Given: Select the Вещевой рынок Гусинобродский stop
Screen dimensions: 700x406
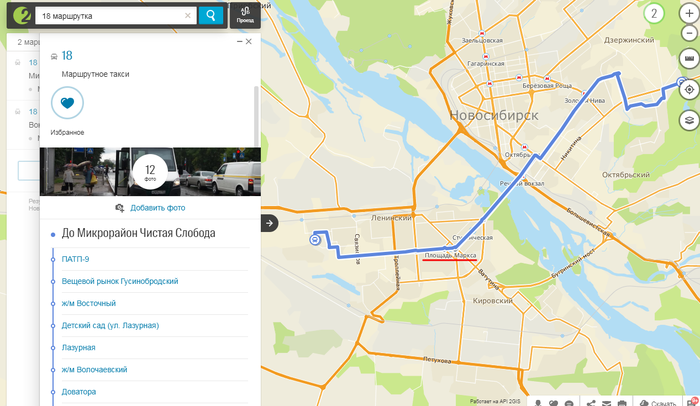Looking at the screenshot, I should [x=120, y=281].
